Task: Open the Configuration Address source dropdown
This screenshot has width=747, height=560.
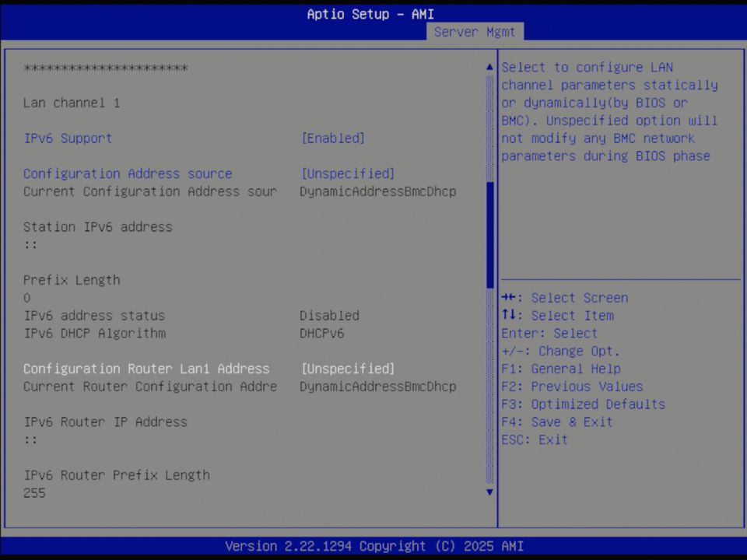Action: (348, 173)
